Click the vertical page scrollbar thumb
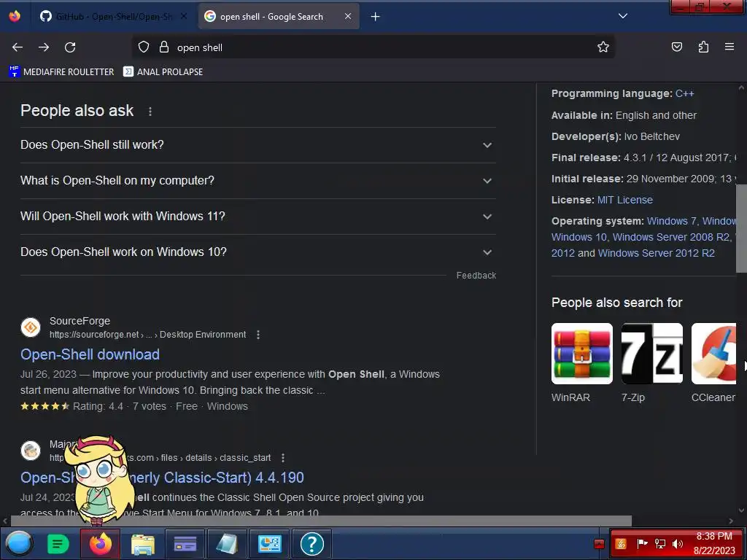Viewport: 747px width, 560px height. coord(741,228)
